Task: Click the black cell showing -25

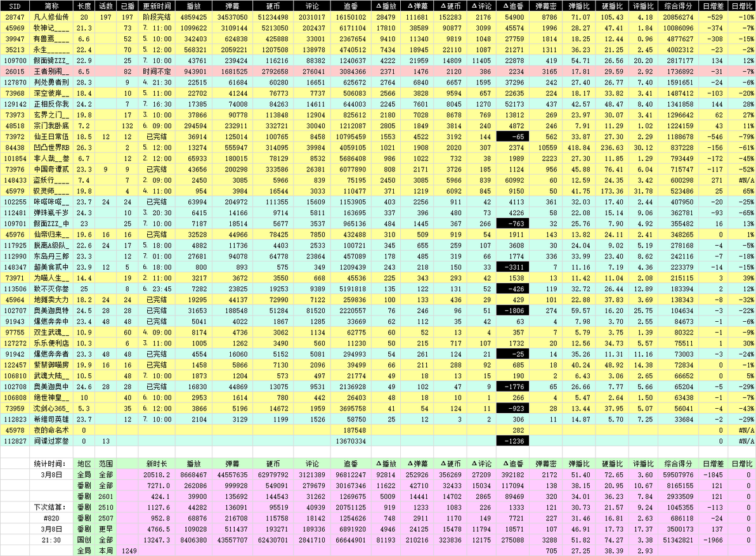Action: click(x=513, y=354)
